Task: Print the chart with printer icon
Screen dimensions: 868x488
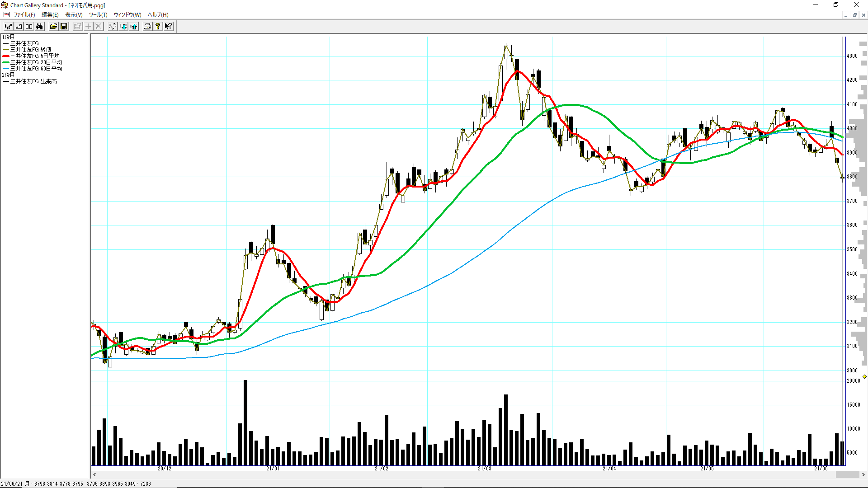Action: 147,27
